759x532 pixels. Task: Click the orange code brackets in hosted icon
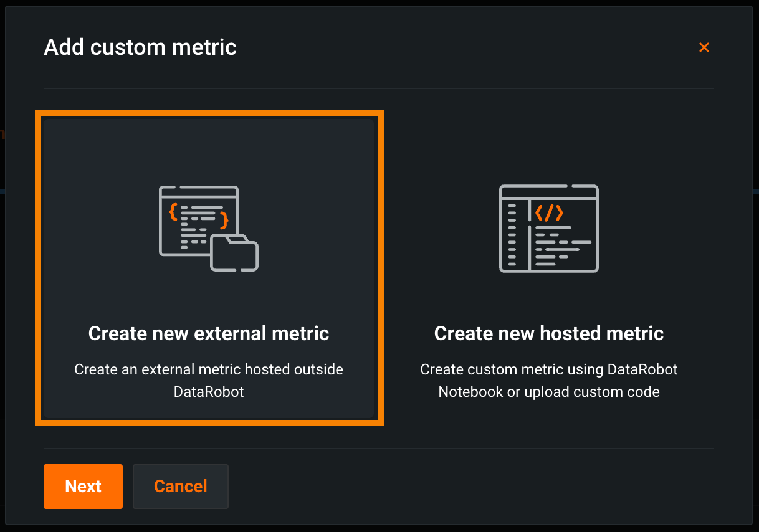click(548, 213)
